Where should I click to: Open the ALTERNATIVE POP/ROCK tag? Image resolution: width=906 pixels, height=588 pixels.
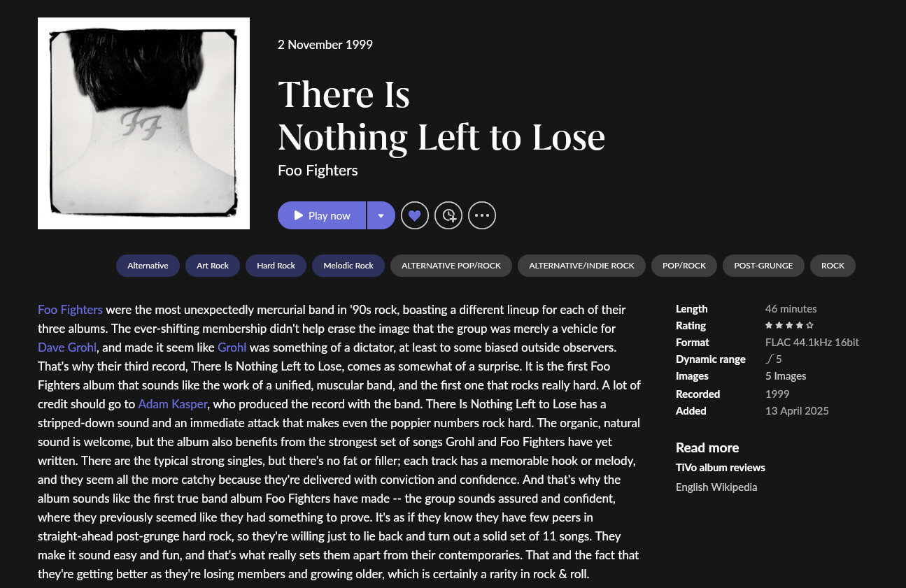pyautogui.click(x=451, y=266)
